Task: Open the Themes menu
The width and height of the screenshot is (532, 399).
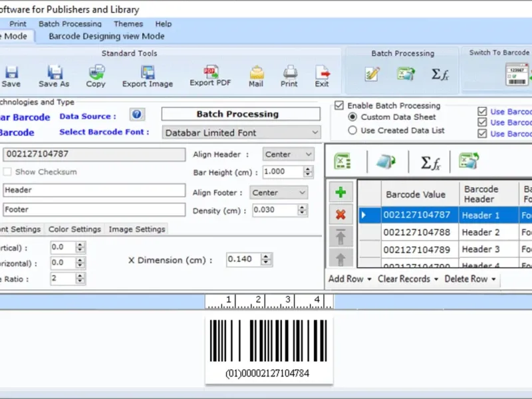Action: [x=128, y=24]
